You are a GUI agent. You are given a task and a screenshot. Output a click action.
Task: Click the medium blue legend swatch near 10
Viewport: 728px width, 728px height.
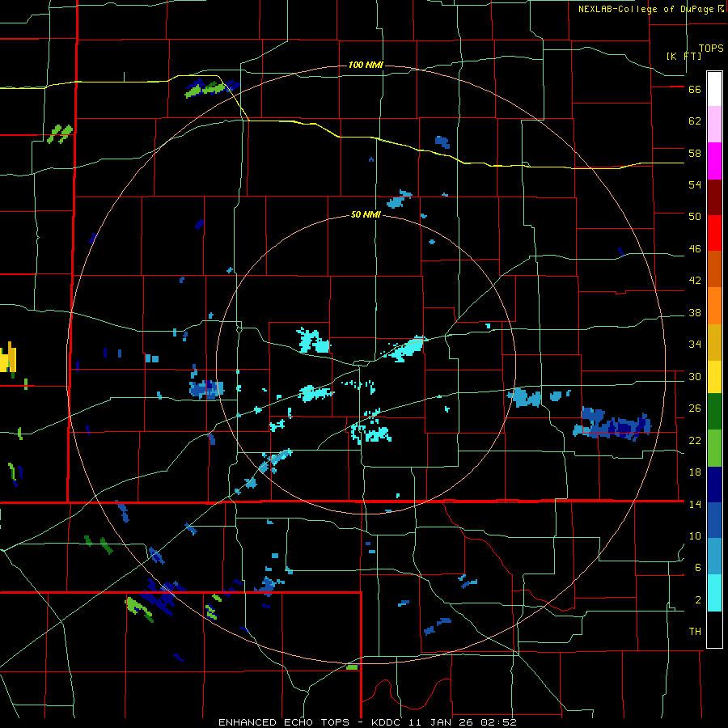click(714, 520)
